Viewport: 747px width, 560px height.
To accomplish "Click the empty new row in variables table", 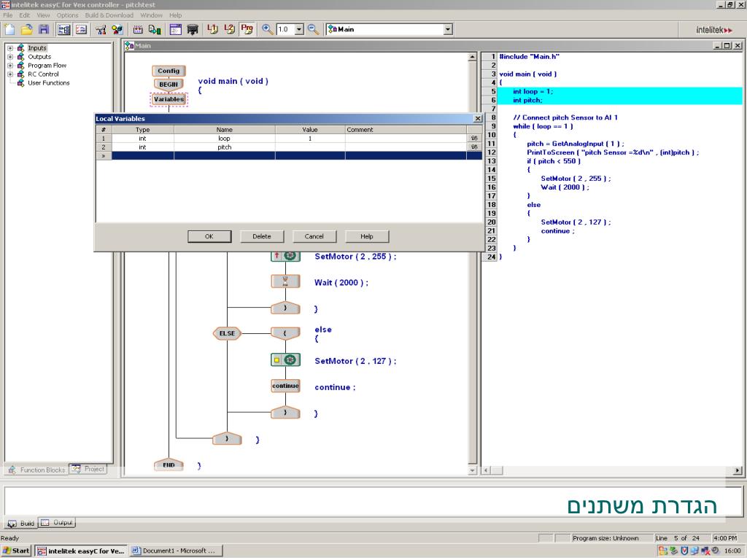I will [289, 156].
